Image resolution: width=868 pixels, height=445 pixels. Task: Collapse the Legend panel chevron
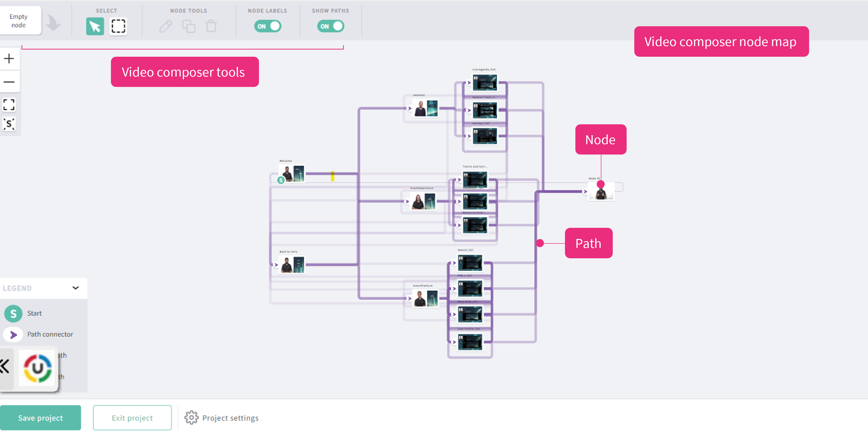point(76,288)
